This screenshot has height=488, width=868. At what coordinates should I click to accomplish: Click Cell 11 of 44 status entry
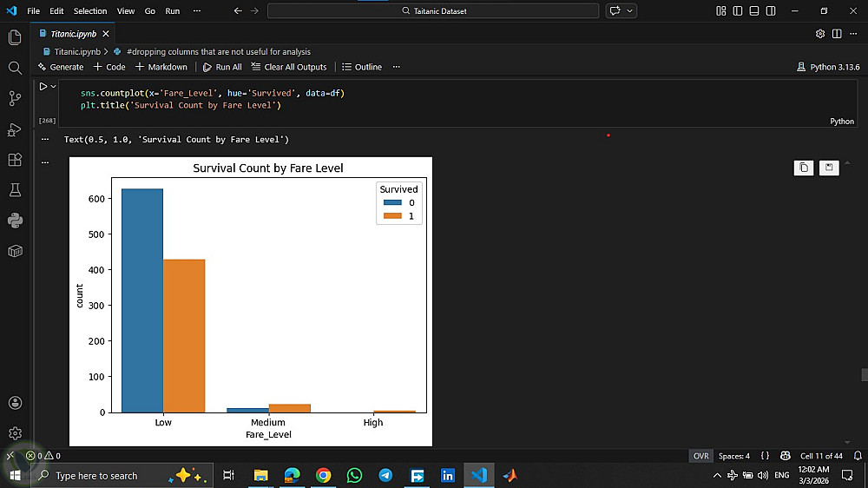tap(821, 456)
